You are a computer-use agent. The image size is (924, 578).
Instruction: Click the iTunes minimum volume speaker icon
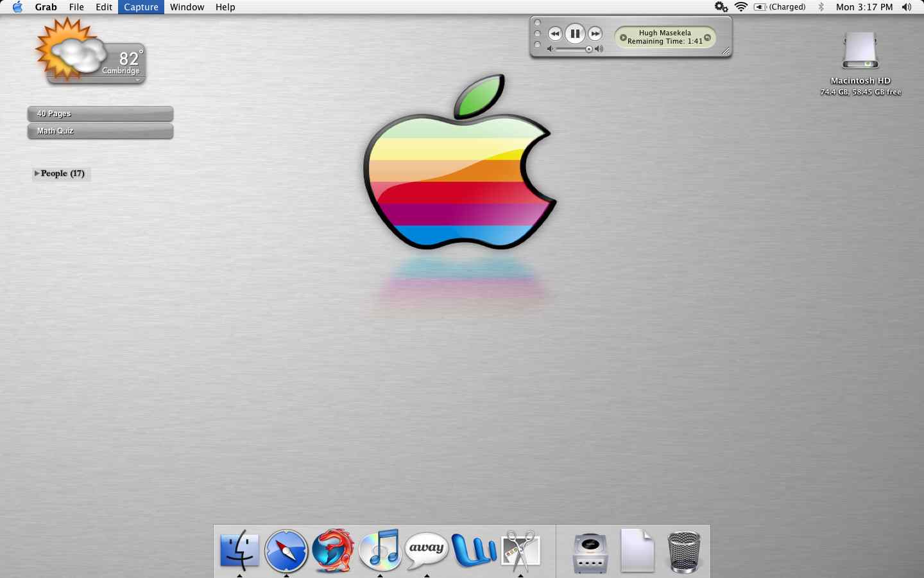(x=550, y=49)
